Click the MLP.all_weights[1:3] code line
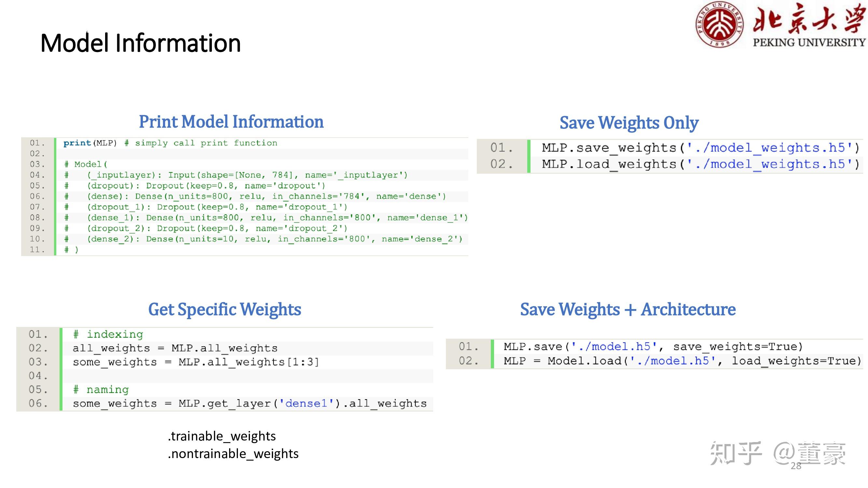Viewport: 868px width, 488px height. [x=196, y=362]
